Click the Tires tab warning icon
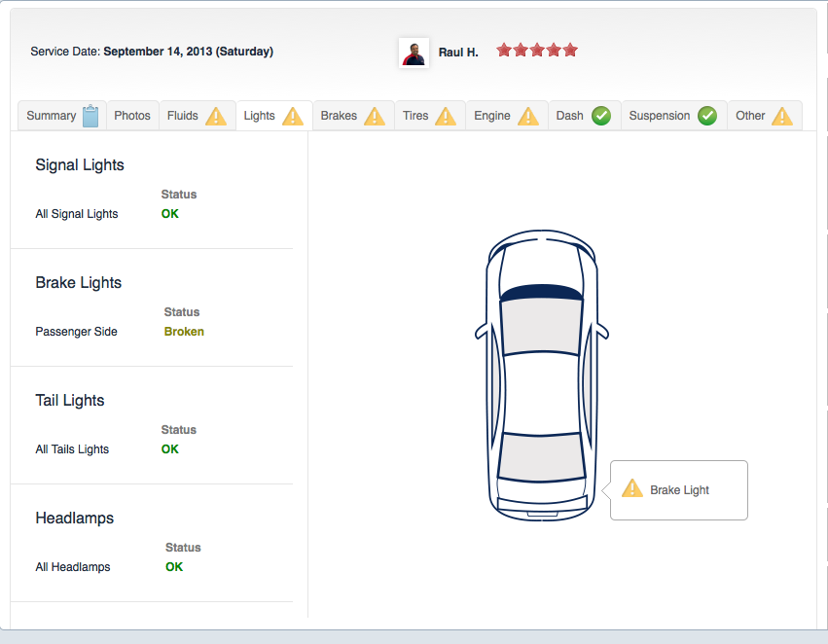 (x=446, y=116)
